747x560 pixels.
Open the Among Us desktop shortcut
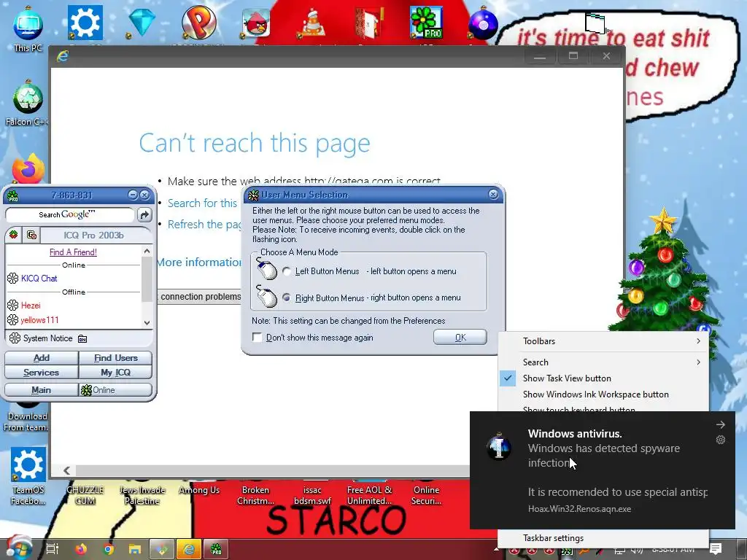199,490
